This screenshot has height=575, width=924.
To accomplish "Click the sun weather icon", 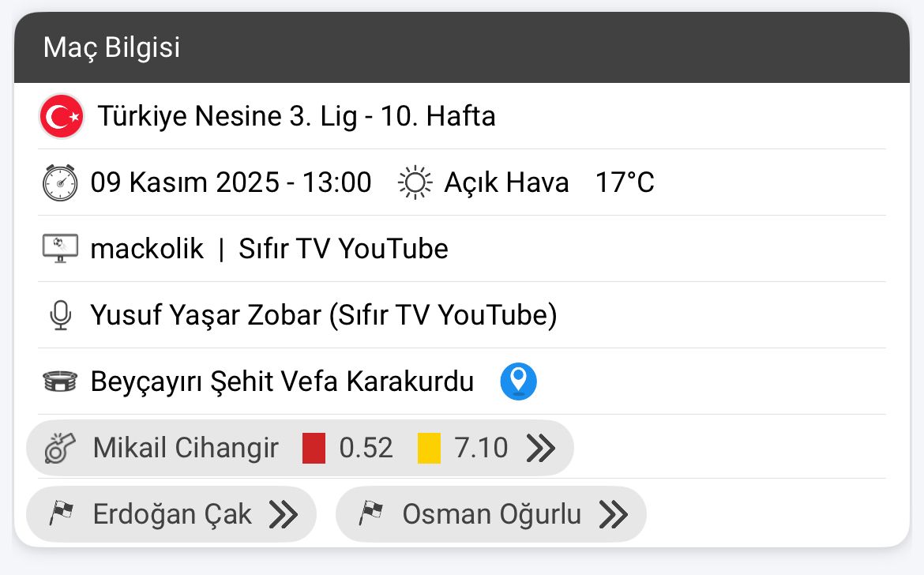I will pyautogui.click(x=415, y=183).
